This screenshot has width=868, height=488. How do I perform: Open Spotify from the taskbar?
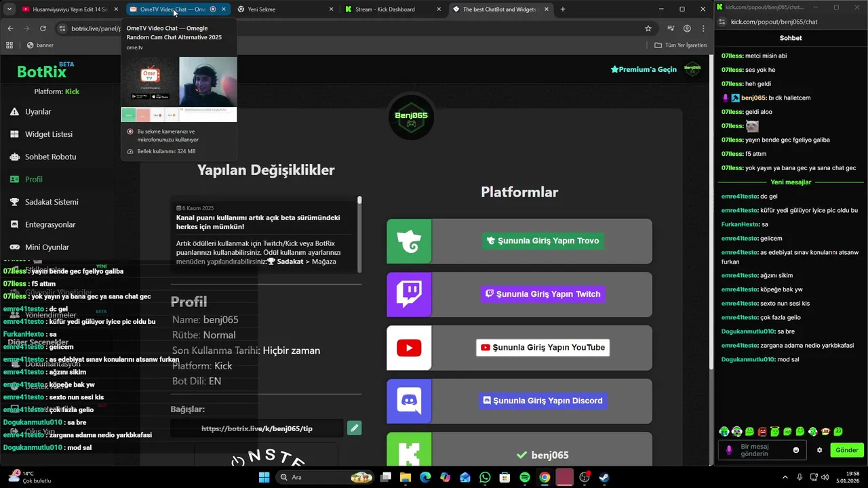click(x=525, y=477)
